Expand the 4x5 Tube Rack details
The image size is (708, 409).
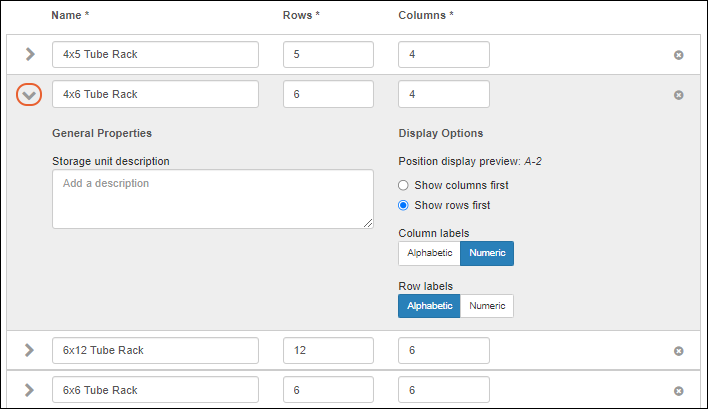[30, 54]
